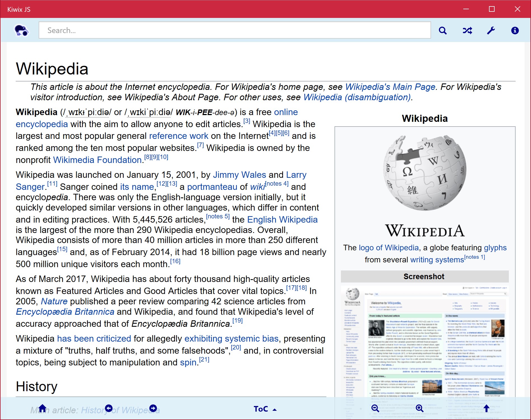This screenshot has height=420, width=531.
Task: Open the English Wikipedia link
Action: (282, 220)
